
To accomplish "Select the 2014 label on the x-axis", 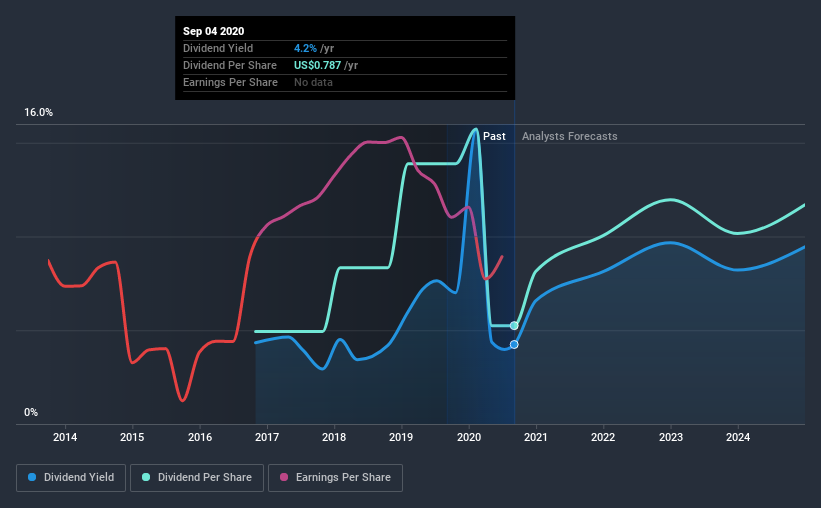I will [65, 437].
